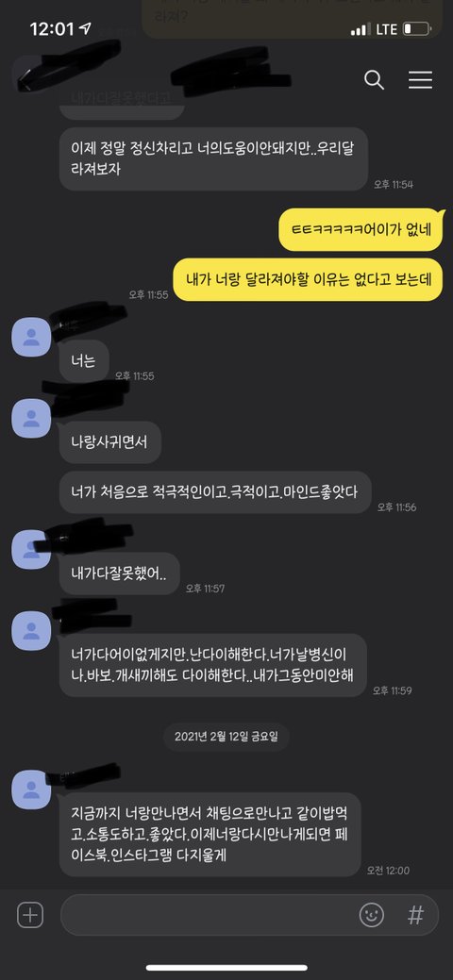Tap the yellow 'ㅌㅌㅋㅋㅋㅋㅋ어이가 없네' bubble
453x980 pixels.
pyautogui.click(x=361, y=229)
